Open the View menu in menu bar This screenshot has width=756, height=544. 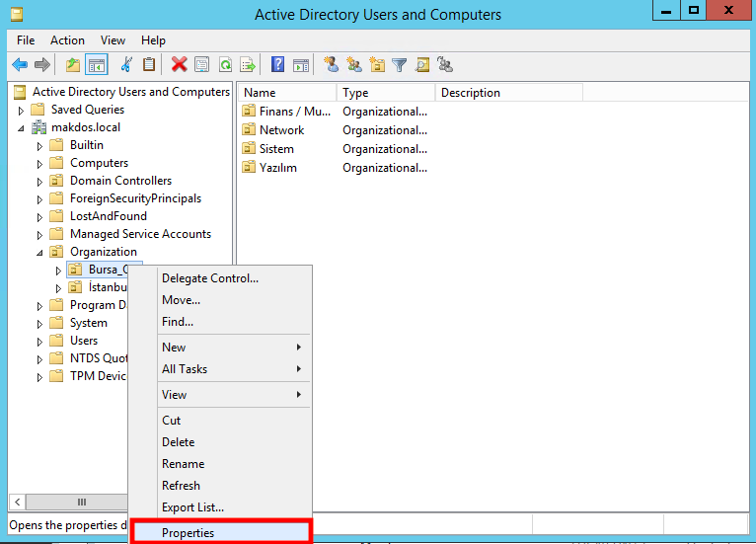pos(113,40)
